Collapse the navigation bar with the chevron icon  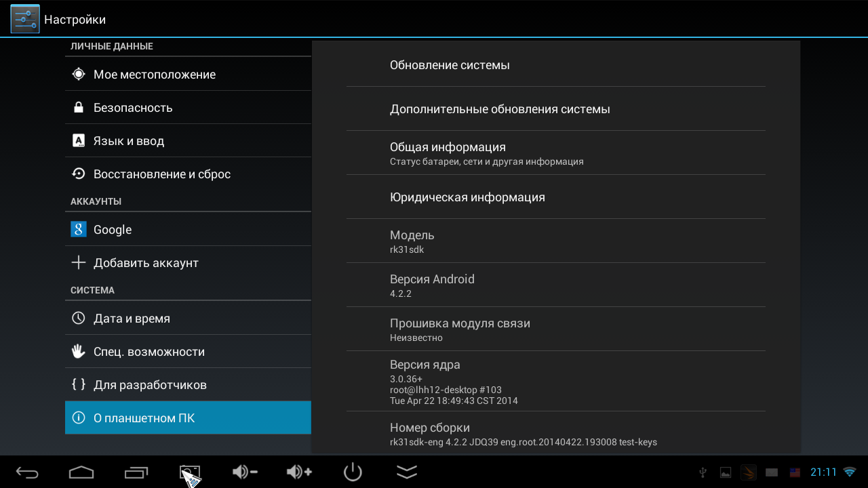coord(406,471)
